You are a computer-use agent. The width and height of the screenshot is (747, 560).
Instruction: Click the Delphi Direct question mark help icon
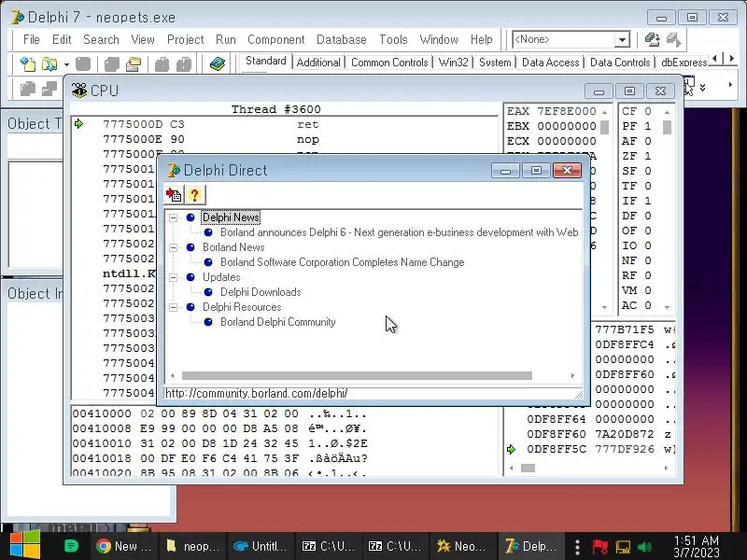194,194
